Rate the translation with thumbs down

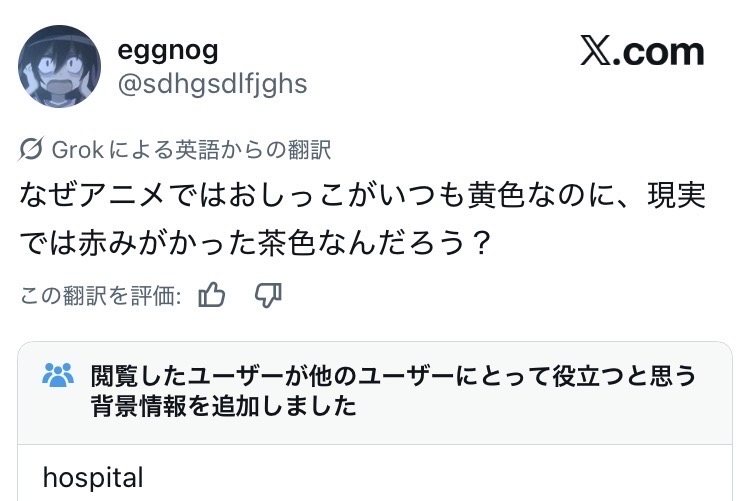coord(268,295)
